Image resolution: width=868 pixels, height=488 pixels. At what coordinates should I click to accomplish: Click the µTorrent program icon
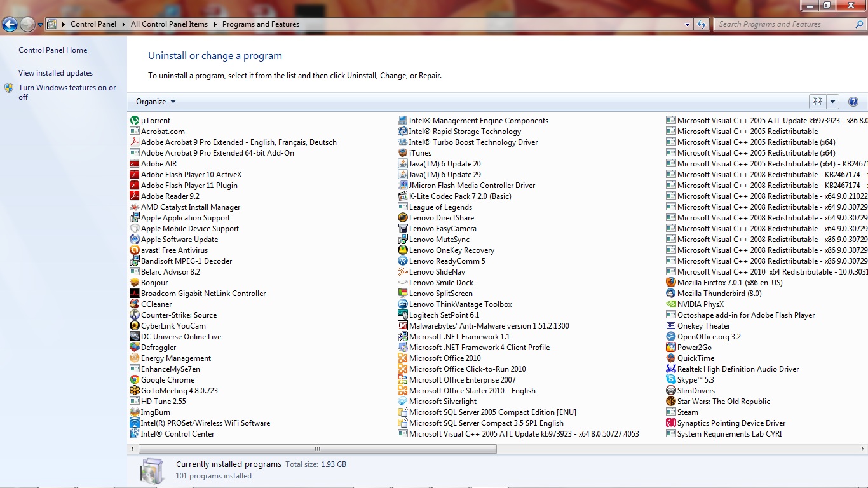tap(135, 121)
